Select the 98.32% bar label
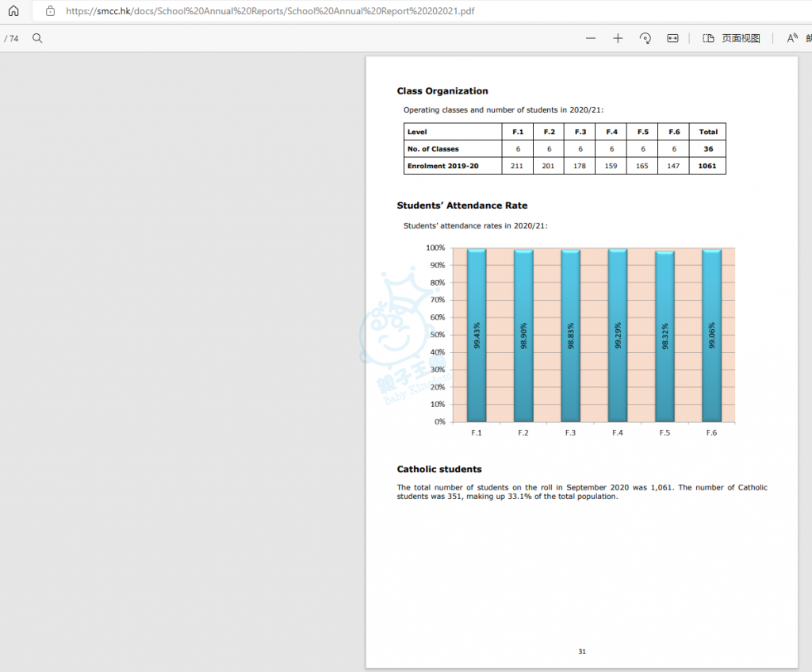 click(665, 336)
